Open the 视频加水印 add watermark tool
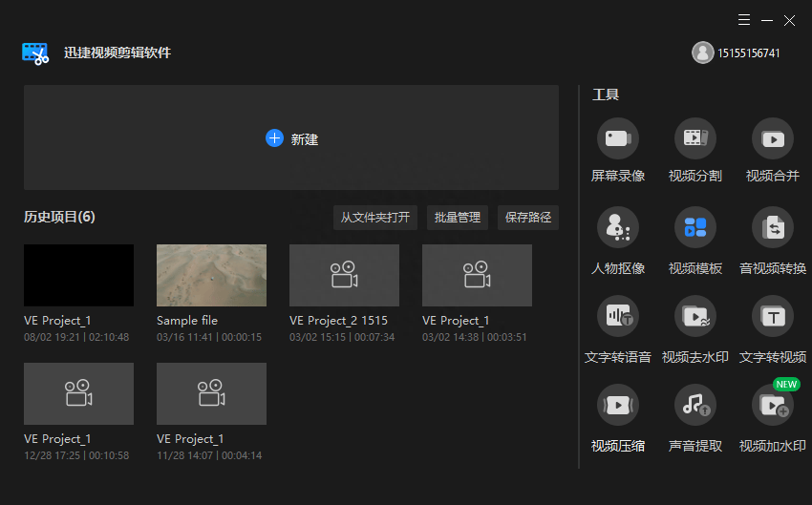The height and width of the screenshot is (505, 812). pyautogui.click(x=773, y=405)
